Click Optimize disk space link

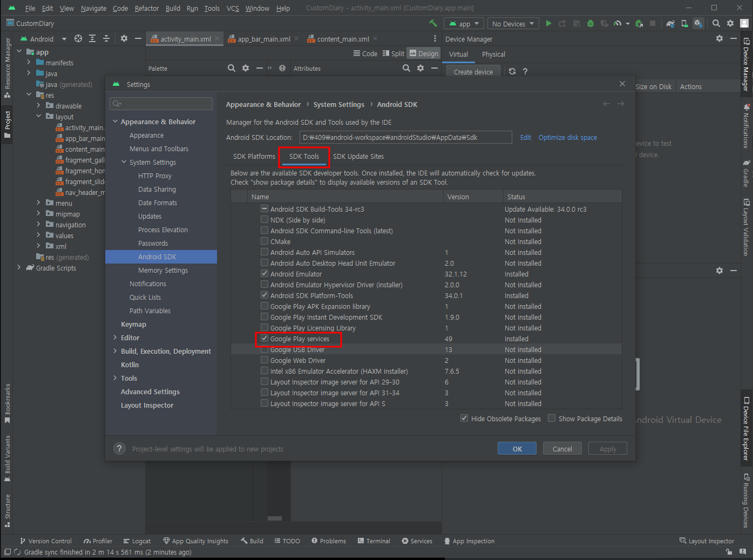coord(568,137)
